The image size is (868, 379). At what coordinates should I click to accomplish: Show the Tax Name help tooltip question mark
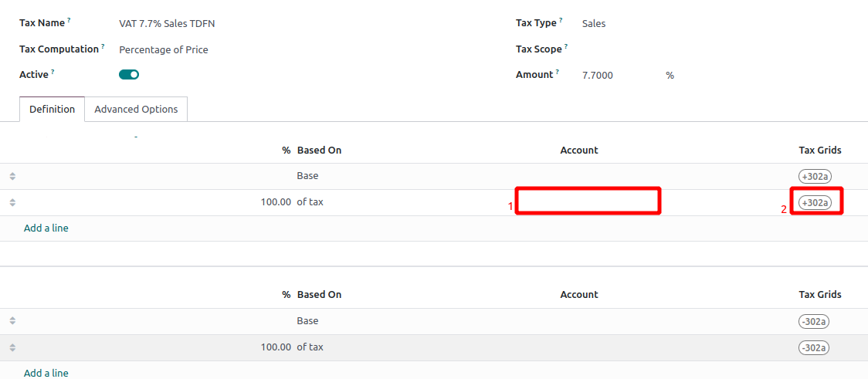(x=70, y=20)
